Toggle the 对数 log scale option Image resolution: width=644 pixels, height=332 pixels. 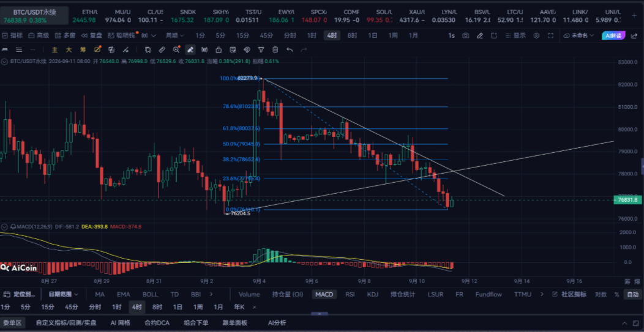601,294
